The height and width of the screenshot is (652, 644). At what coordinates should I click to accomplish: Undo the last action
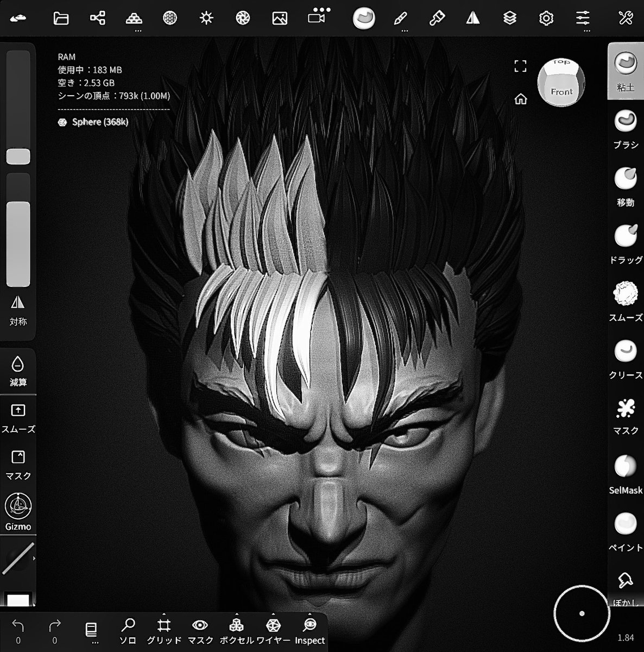pyautogui.click(x=18, y=631)
